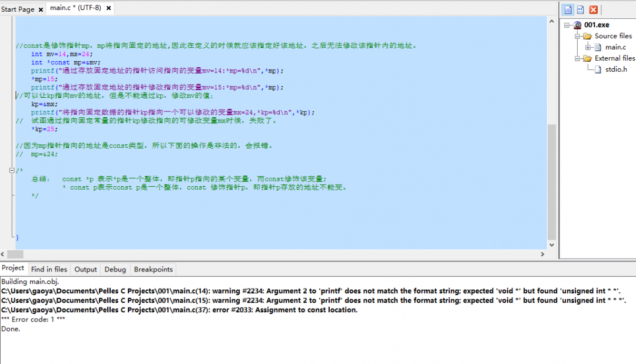This screenshot has width=636, height=364.
Task: Click the closing brace at code end
Action: pyautogui.click(x=18, y=238)
